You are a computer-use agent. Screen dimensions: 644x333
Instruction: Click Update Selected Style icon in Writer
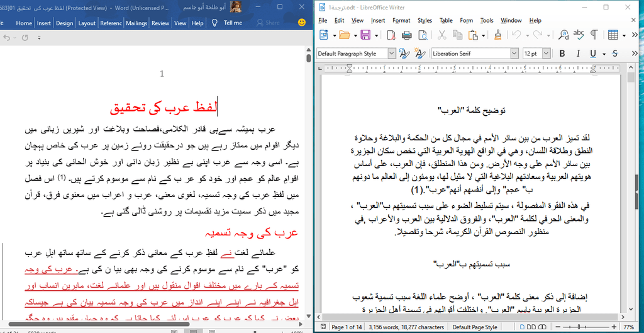click(x=404, y=54)
